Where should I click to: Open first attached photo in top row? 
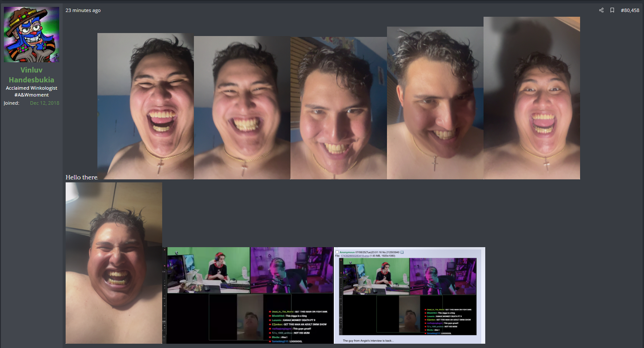[145, 106]
